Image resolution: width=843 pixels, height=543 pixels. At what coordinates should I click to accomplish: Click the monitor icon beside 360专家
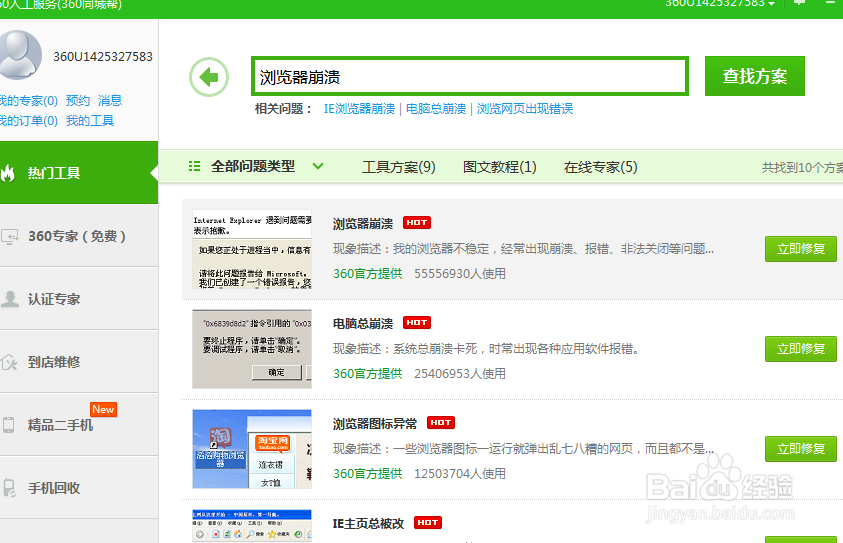pyautogui.click(x=10, y=237)
